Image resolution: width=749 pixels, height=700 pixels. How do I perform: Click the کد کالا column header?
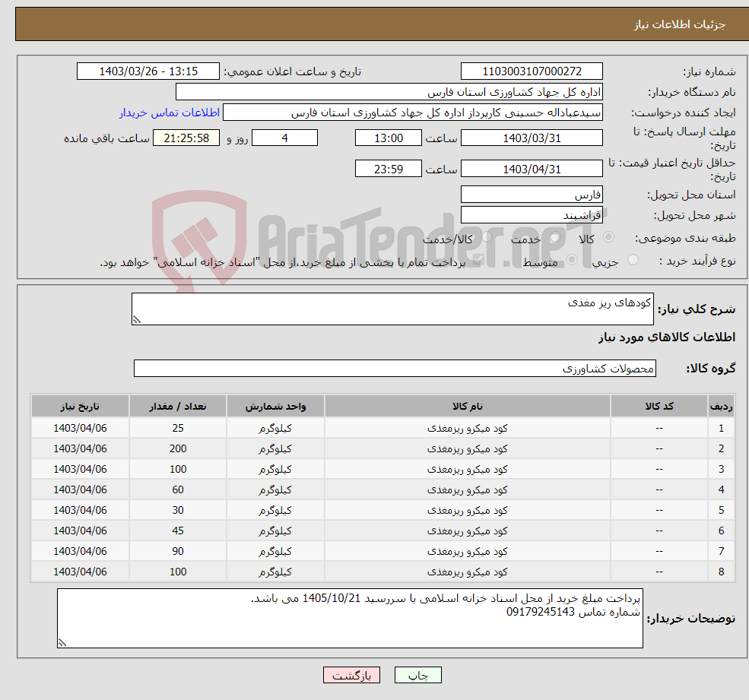[x=659, y=407]
